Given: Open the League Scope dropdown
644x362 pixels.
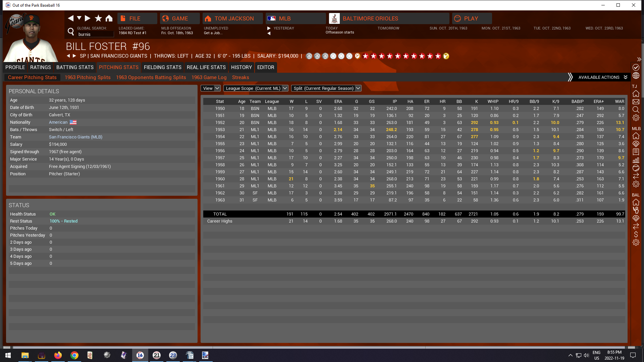Looking at the screenshot, I should (x=256, y=88).
